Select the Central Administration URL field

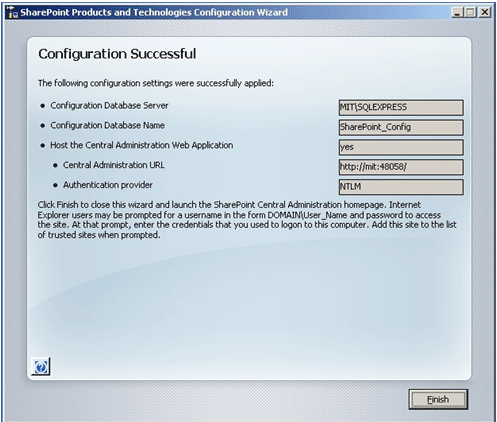(401, 167)
